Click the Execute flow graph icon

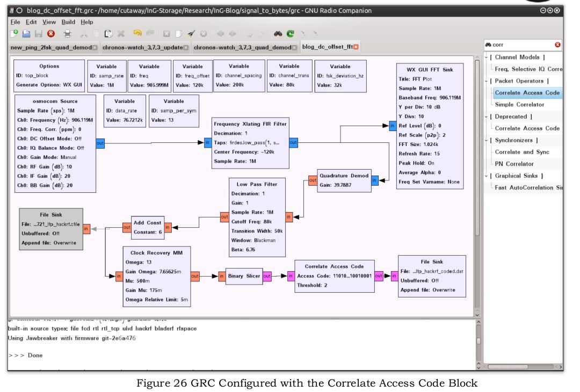[191, 34]
